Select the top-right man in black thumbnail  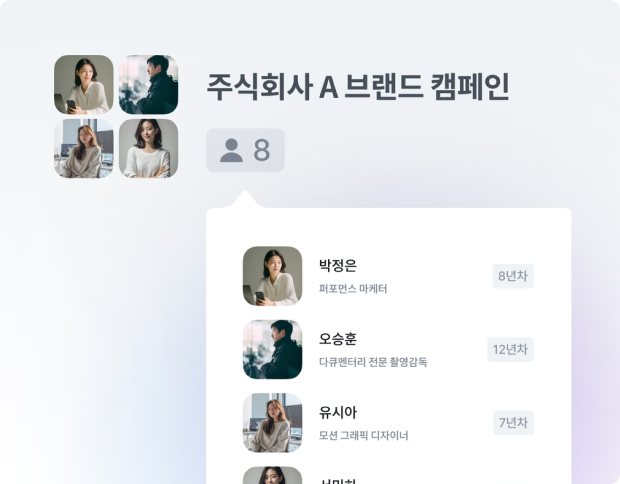click(148, 85)
